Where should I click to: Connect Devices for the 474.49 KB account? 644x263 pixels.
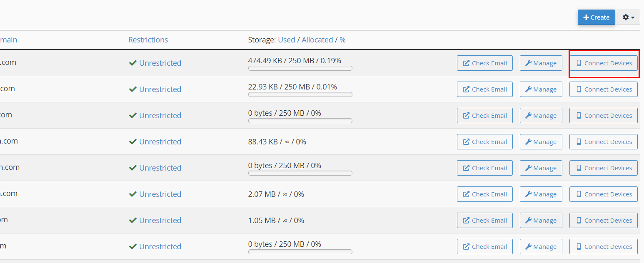coord(603,63)
